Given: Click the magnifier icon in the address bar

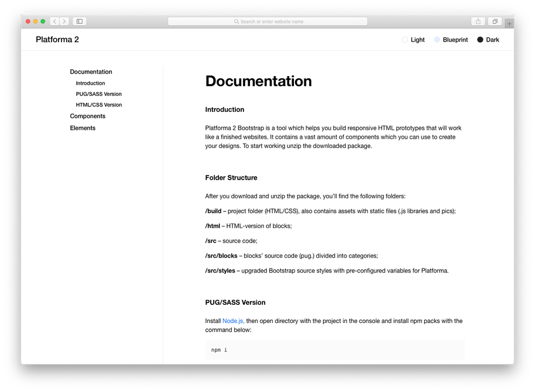Looking at the screenshot, I should pos(235,21).
